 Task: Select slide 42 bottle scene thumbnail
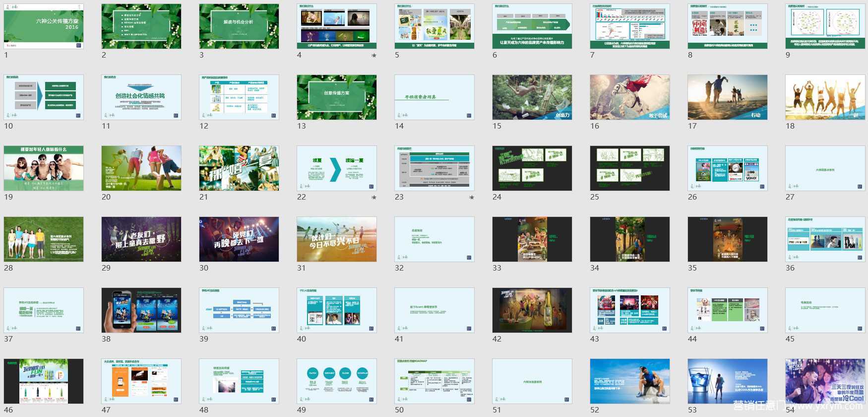(532, 310)
